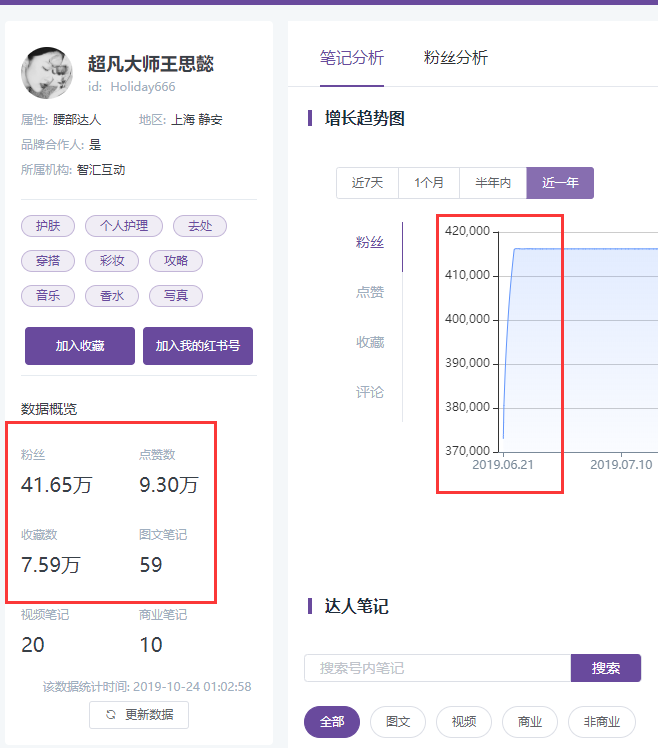Filter notes by 全部

(332, 722)
